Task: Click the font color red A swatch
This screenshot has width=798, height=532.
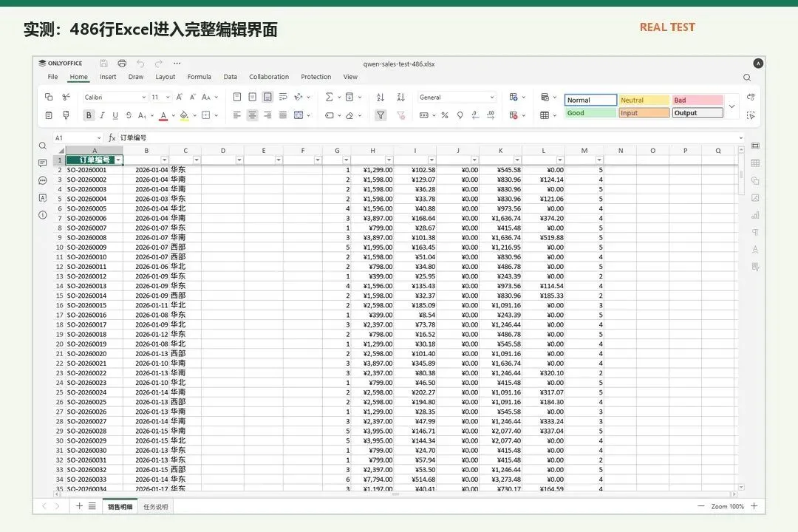Action: coord(163,115)
